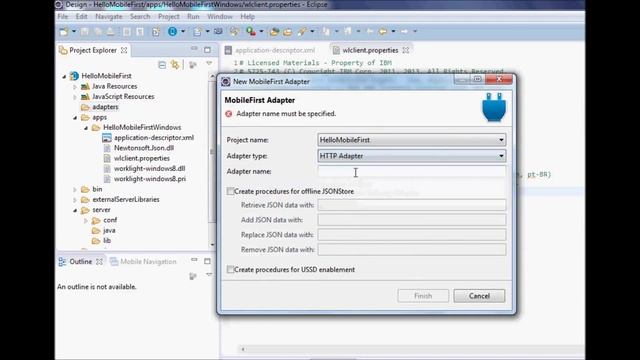Viewport: 640px width, 360px height.
Task: Open the New wizard dropdown arrow
Action: click(x=73, y=31)
